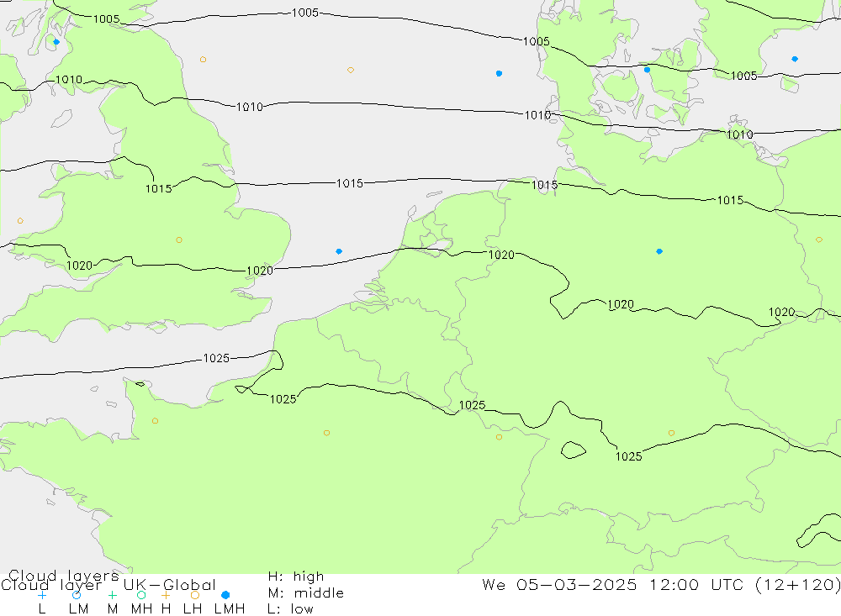This screenshot has height=616, width=841.
Task: Click the 1020 label at the Dutch-German border
Action: pos(501,255)
